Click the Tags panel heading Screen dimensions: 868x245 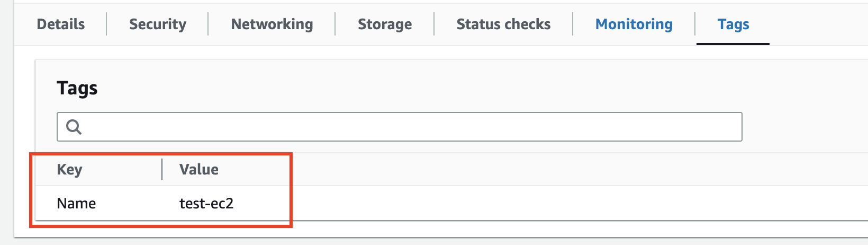77,88
